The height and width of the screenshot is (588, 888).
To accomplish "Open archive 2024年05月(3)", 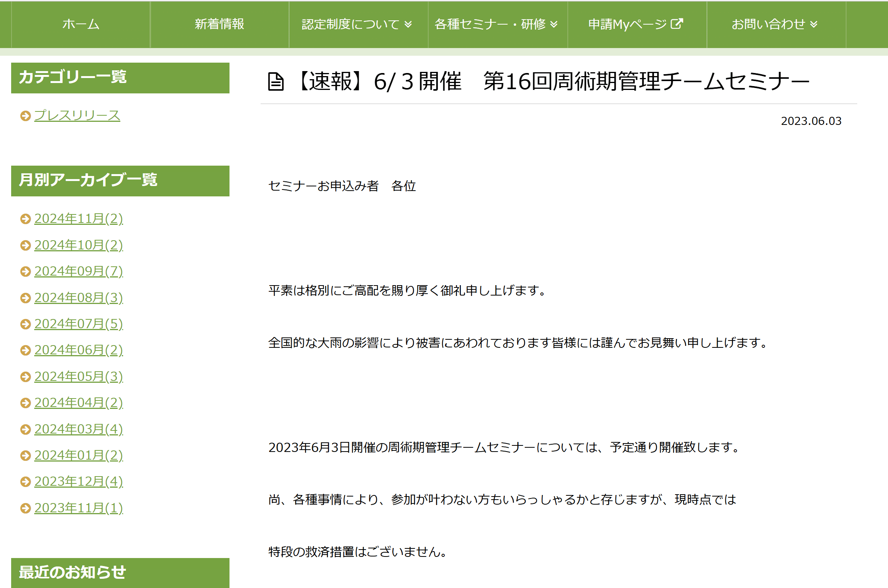I will pyautogui.click(x=78, y=376).
